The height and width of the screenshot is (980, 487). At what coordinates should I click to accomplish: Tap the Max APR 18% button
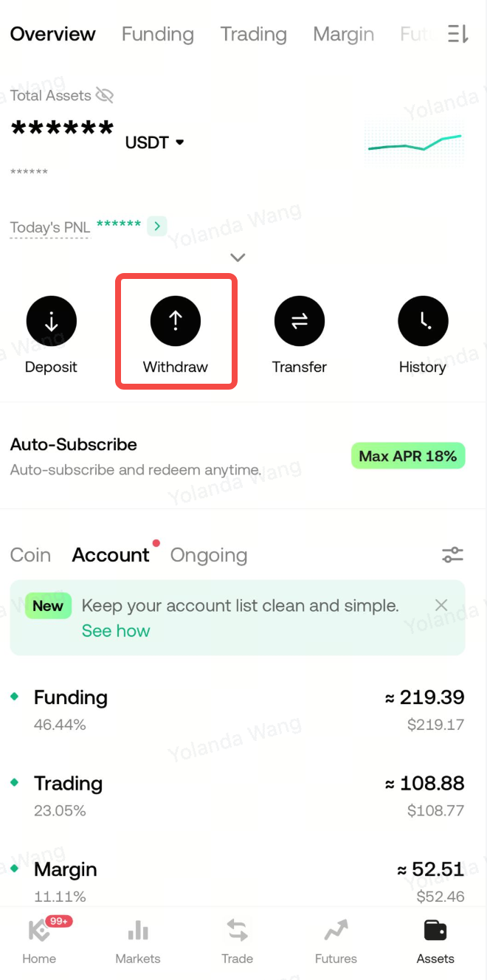pyautogui.click(x=408, y=456)
